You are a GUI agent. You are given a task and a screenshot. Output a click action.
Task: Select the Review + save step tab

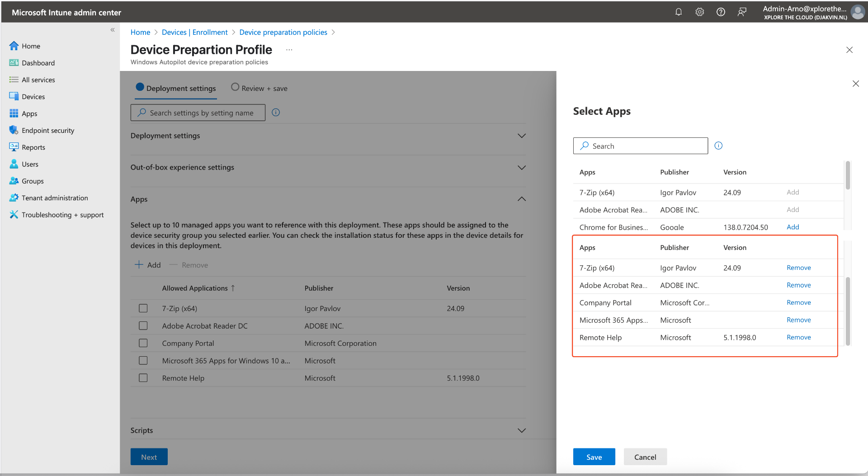(x=259, y=88)
